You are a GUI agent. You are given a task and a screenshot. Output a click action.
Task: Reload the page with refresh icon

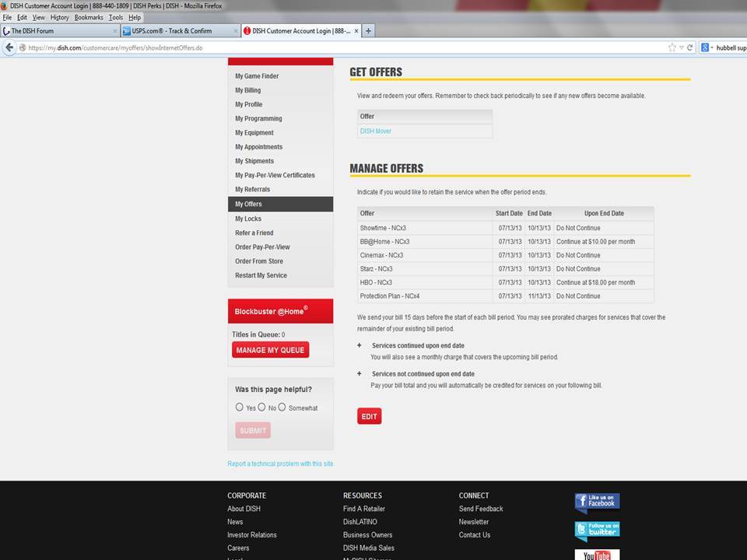[x=689, y=47]
